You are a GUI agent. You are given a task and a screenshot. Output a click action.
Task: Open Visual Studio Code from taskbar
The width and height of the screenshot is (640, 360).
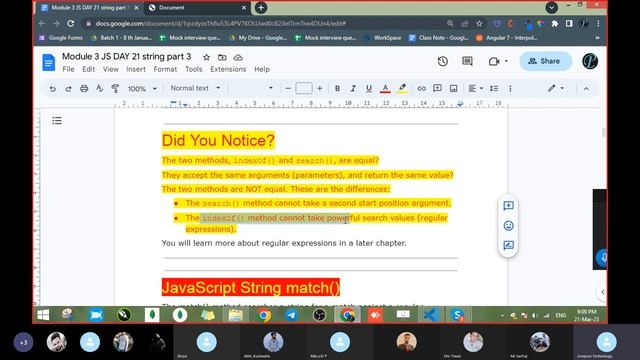pyautogui.click(x=430, y=315)
